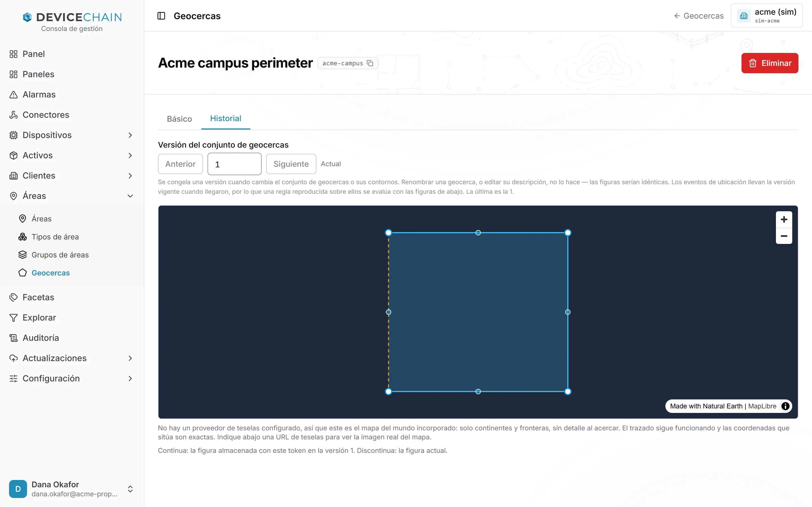The height and width of the screenshot is (507, 812).
Task: Click the Siguiente version button
Action: [x=291, y=164]
